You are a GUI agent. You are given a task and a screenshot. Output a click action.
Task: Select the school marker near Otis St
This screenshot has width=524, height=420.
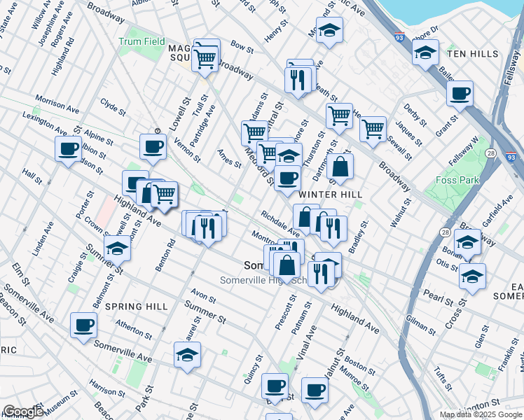[x=467, y=242]
